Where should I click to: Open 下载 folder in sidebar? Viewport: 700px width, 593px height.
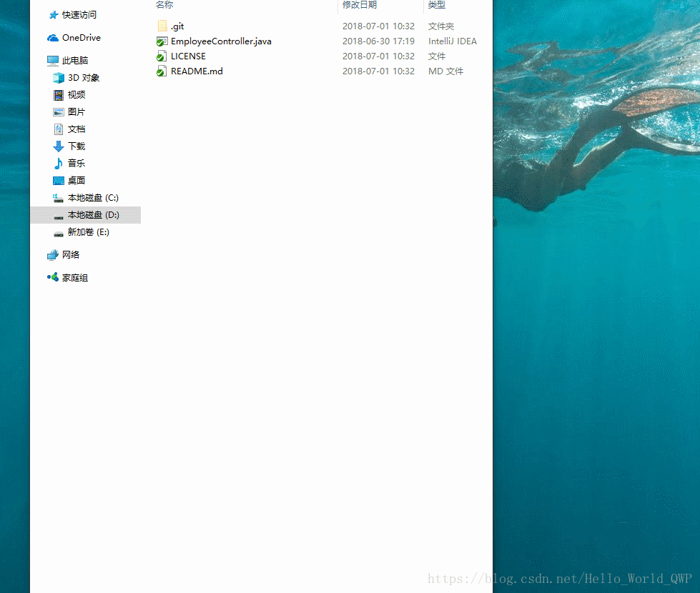click(x=77, y=146)
